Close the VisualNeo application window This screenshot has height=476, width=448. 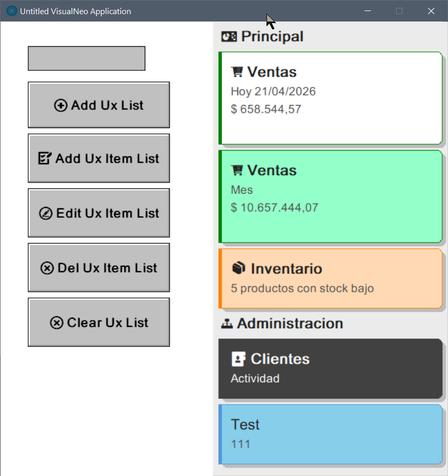[431, 11]
